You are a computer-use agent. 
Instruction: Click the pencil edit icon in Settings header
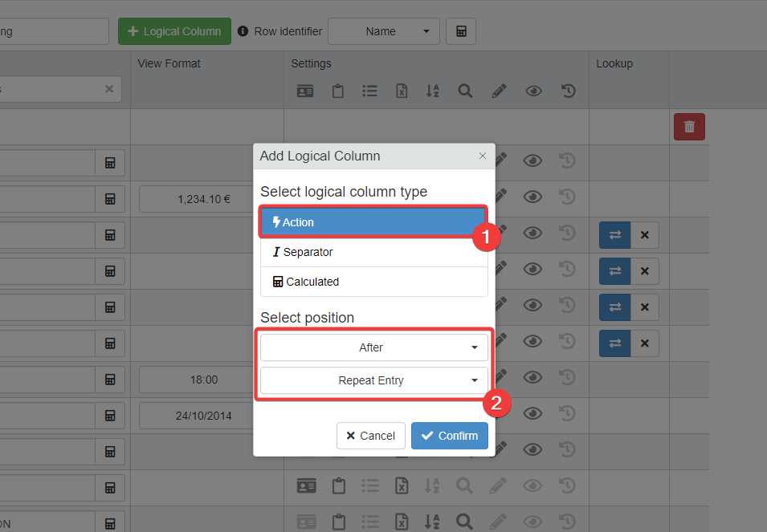click(499, 91)
